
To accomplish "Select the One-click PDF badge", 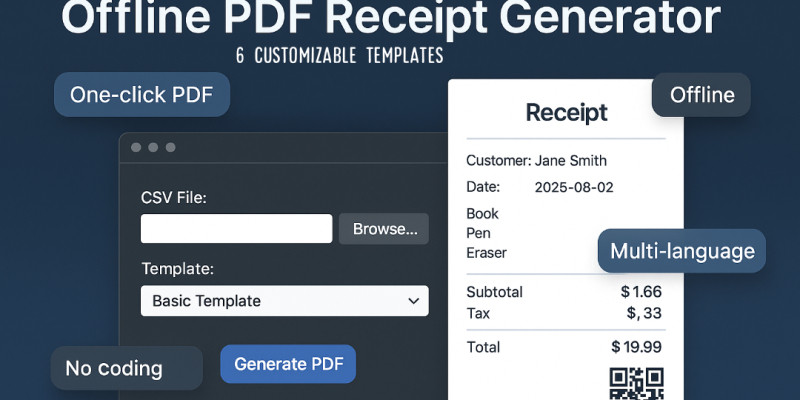I will pos(141,95).
